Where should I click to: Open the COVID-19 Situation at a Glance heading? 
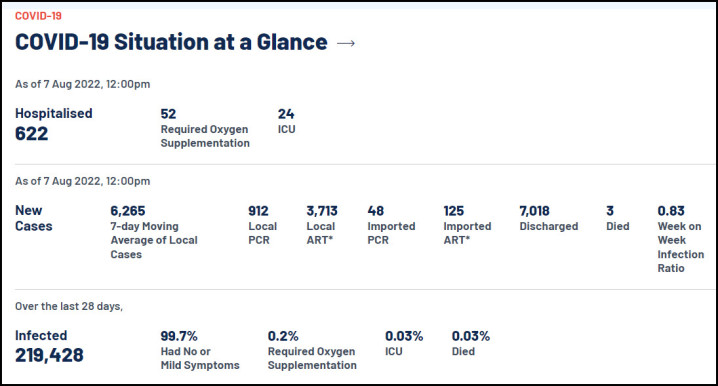click(171, 42)
